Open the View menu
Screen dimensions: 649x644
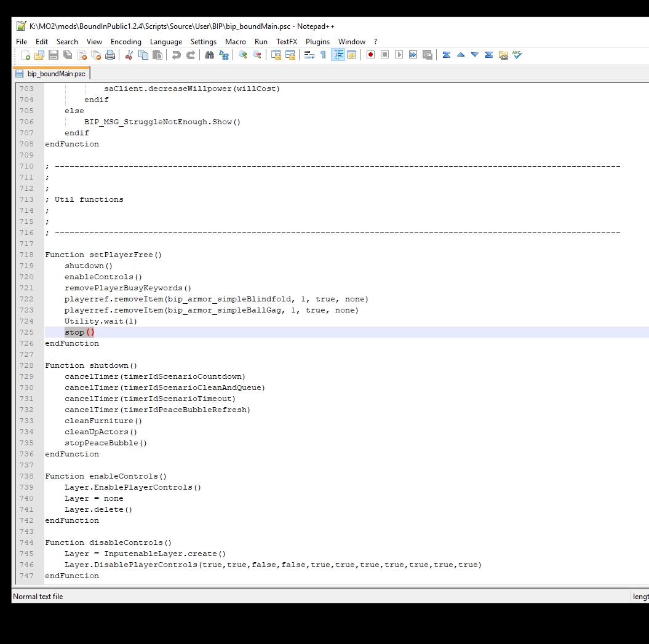point(94,41)
